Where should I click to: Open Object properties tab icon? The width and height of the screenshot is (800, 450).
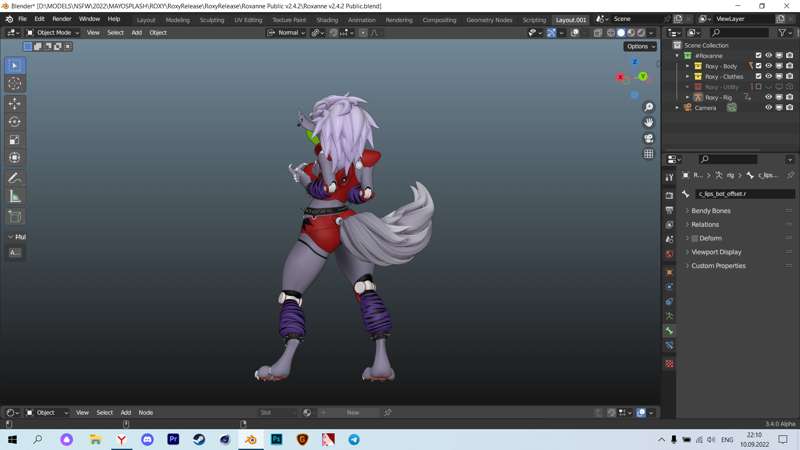pos(669,272)
